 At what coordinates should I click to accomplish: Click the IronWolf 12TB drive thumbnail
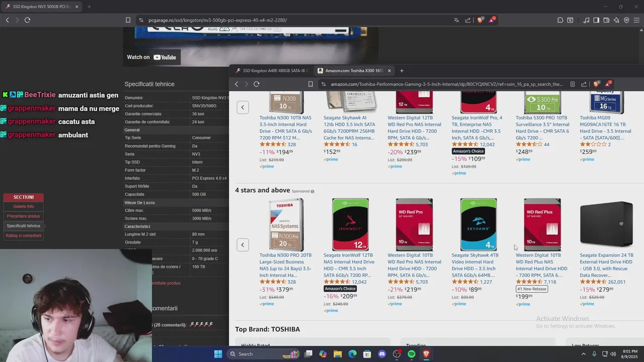(x=350, y=224)
